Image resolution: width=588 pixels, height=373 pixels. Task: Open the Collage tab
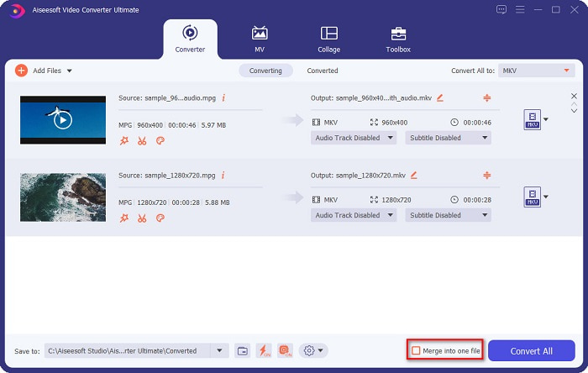pos(329,39)
